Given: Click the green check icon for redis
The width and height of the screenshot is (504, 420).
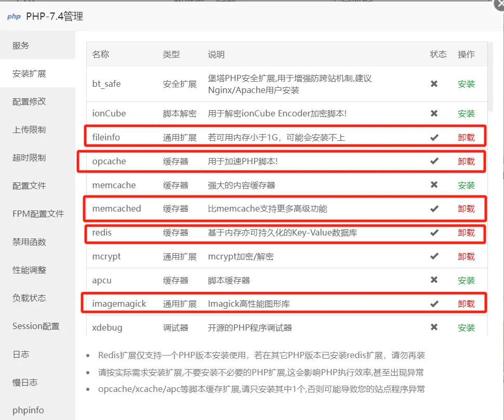Looking at the screenshot, I should [x=434, y=233].
